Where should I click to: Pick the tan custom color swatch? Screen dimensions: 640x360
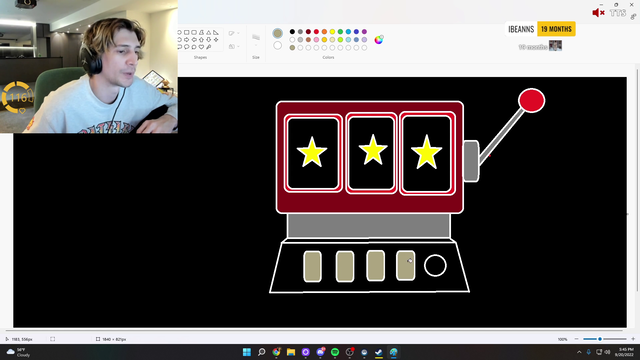292,48
